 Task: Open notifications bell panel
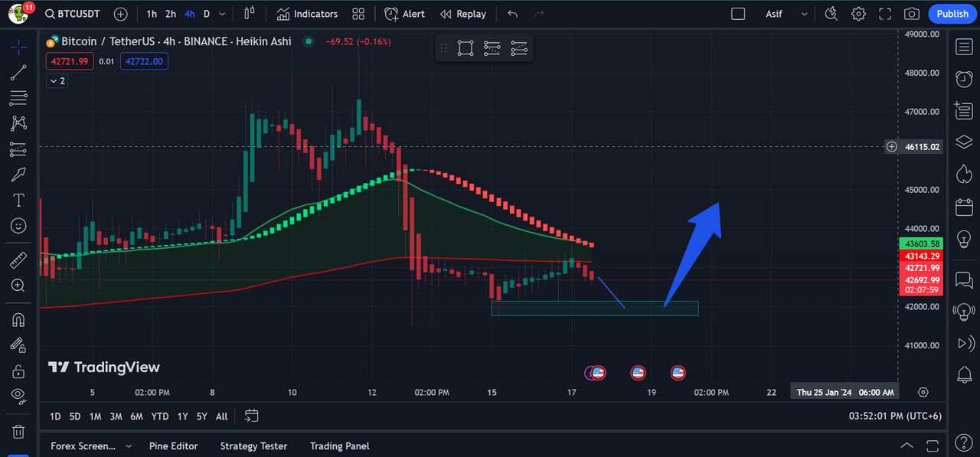[964, 375]
